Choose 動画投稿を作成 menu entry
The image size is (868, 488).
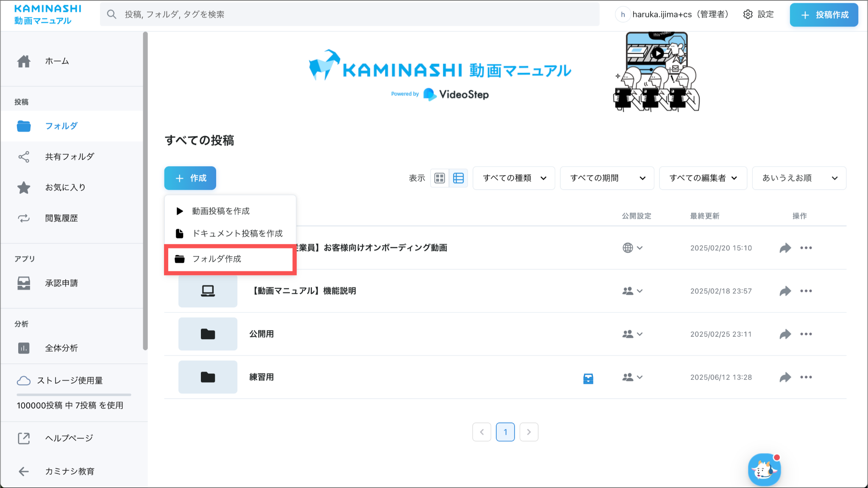pos(220,211)
